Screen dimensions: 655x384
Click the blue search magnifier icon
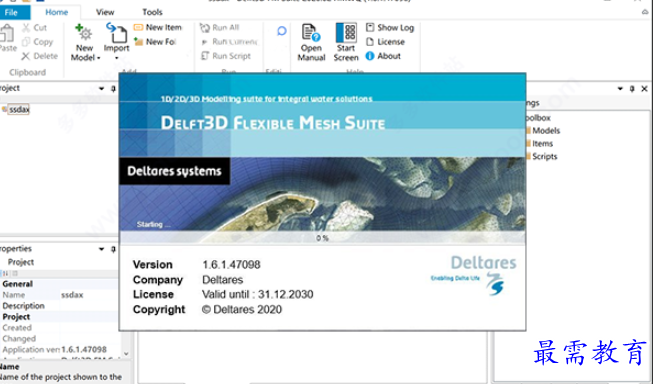(282, 31)
